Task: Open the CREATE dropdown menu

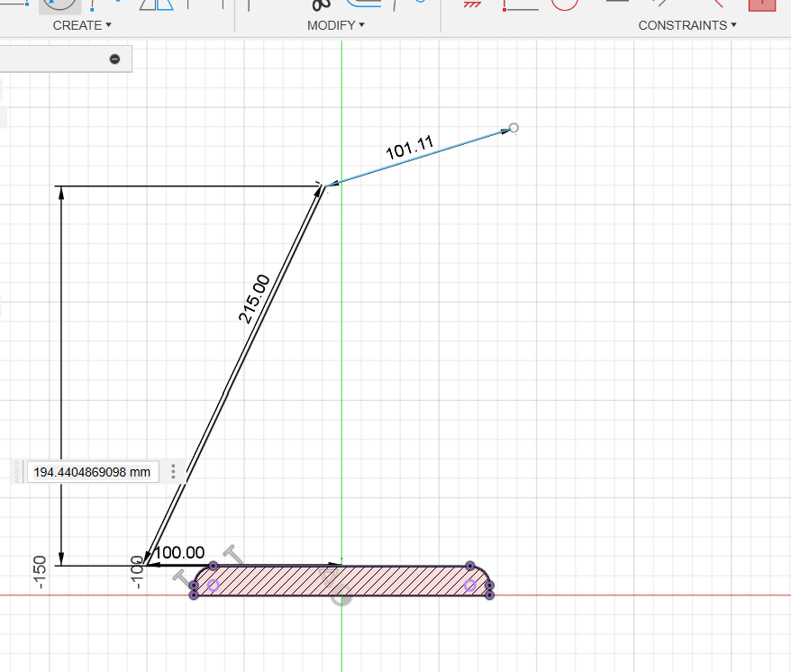Action: 82,25
